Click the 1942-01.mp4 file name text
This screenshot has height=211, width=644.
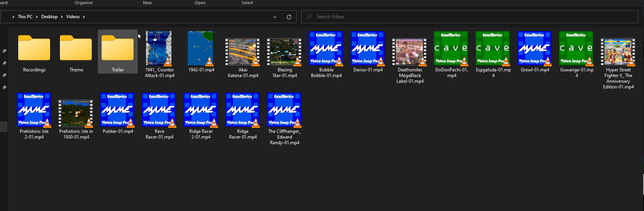point(201,70)
